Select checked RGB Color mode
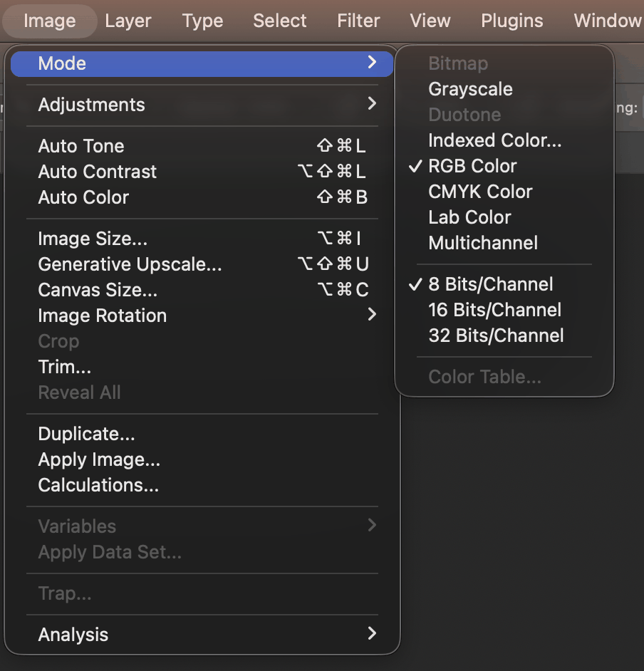644x671 pixels. point(504,166)
